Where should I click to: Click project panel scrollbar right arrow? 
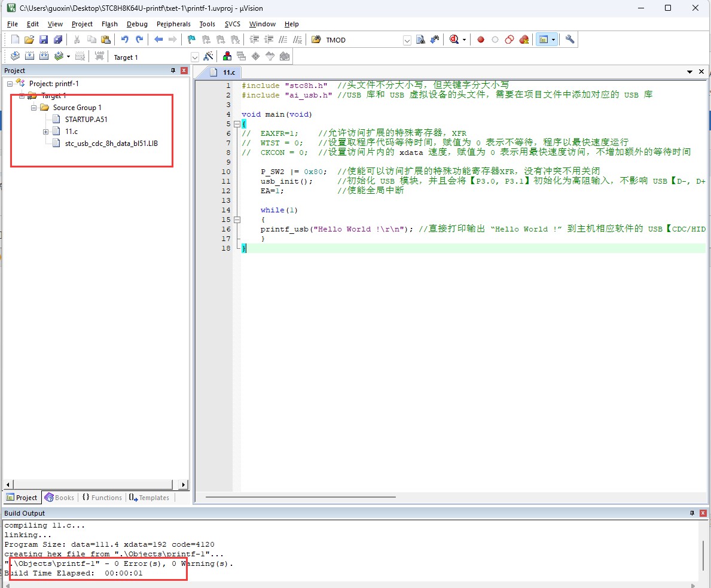point(183,485)
